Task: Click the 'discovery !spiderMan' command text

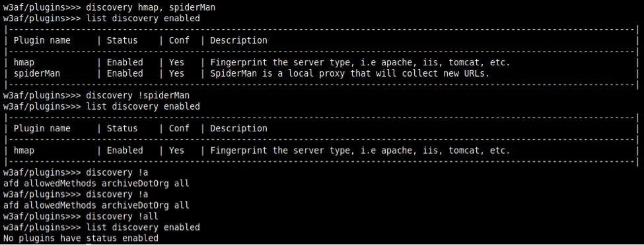Action: pos(137,95)
